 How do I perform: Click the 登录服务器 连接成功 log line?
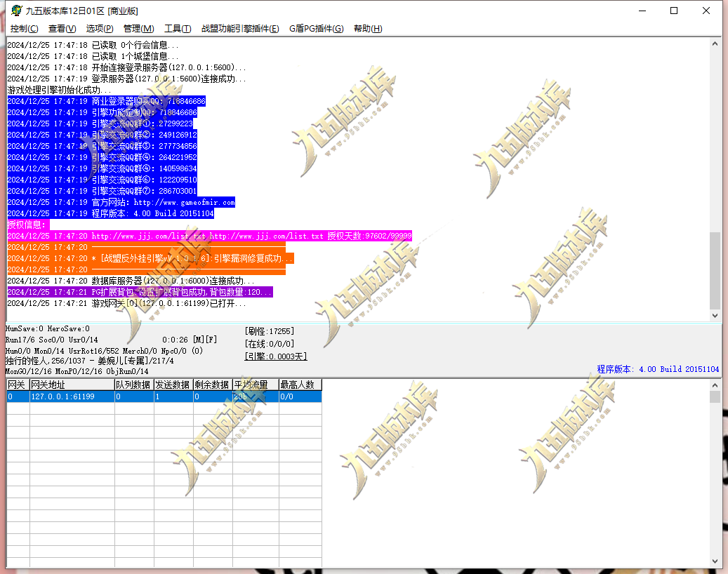pyautogui.click(x=127, y=79)
